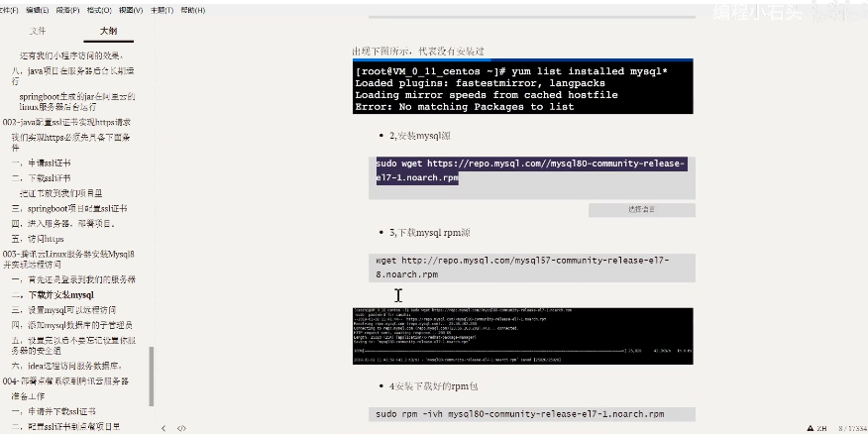This screenshot has height=434, width=868.
Task: Open the 编辑(E) menu
Action: click(x=37, y=10)
